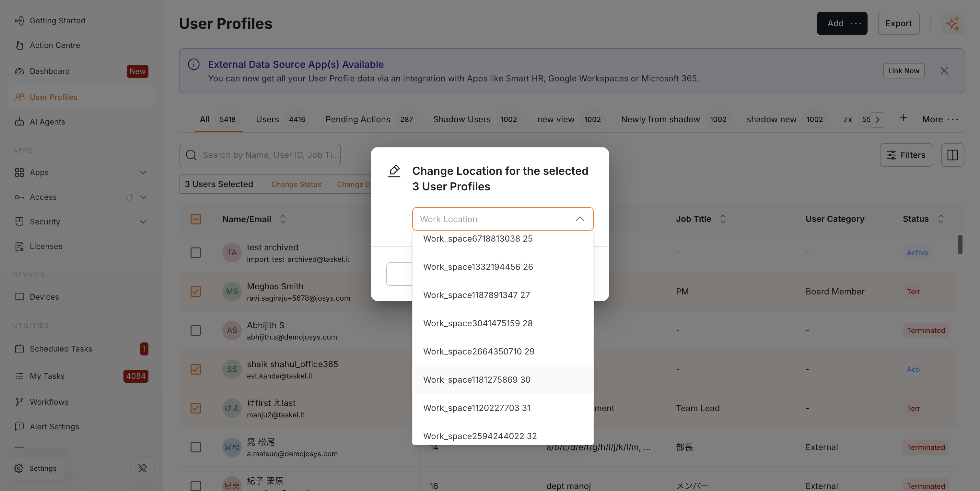Click the Action Centre hand icon
980x491 pixels.
[x=19, y=45]
